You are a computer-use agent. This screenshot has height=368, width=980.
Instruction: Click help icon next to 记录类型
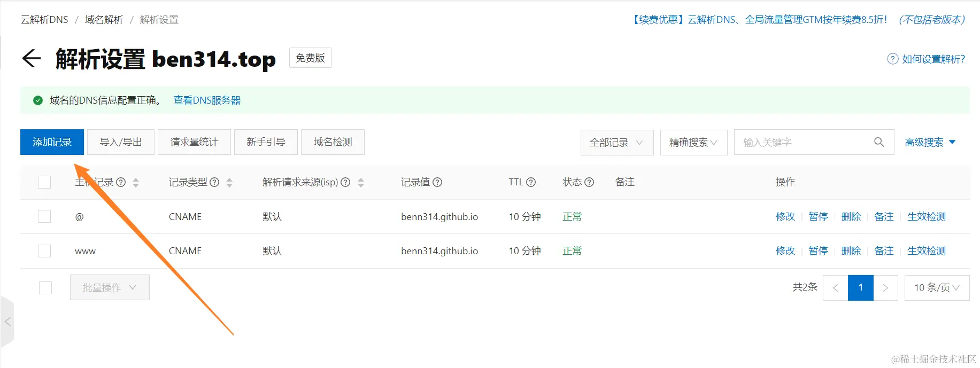(x=214, y=182)
